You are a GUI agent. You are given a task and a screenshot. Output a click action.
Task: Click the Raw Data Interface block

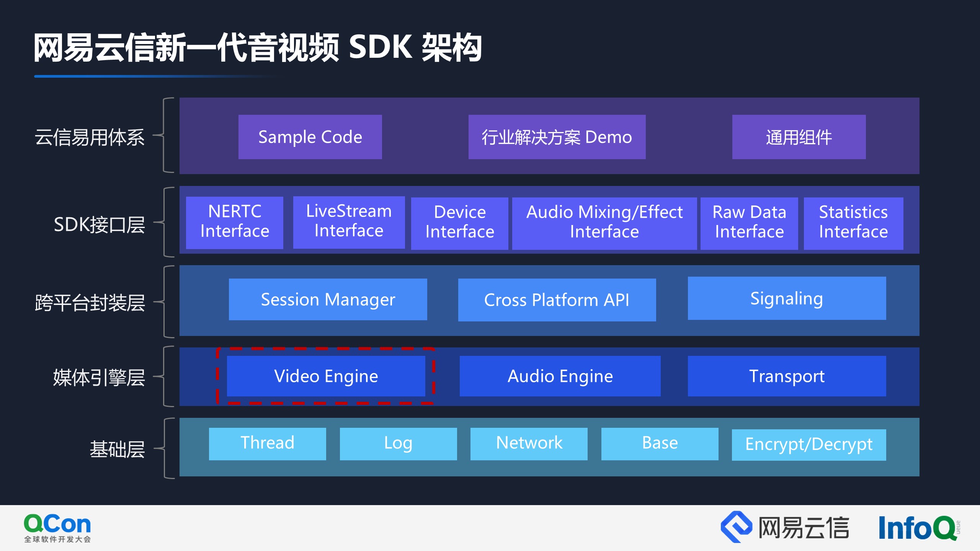(749, 223)
